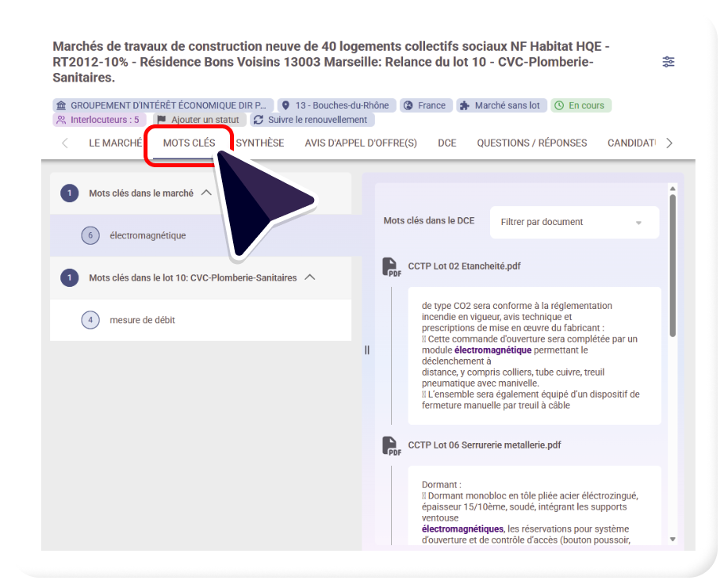Click the En cours status badge
728x588 pixels.
pos(580,105)
